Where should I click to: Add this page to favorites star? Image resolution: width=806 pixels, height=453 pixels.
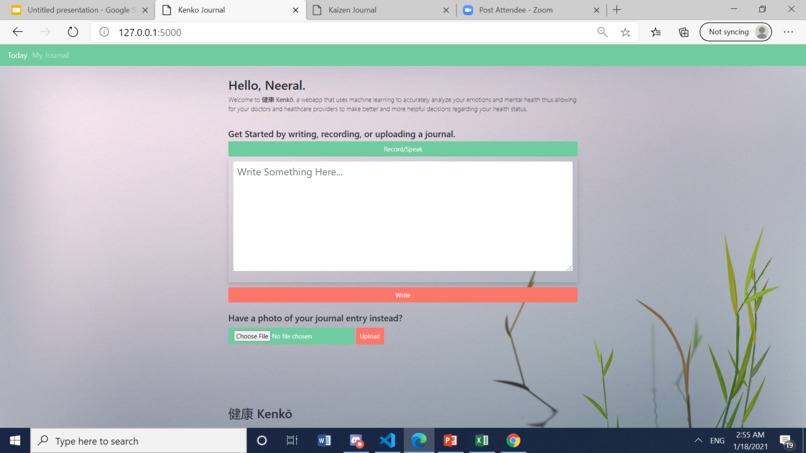point(625,32)
